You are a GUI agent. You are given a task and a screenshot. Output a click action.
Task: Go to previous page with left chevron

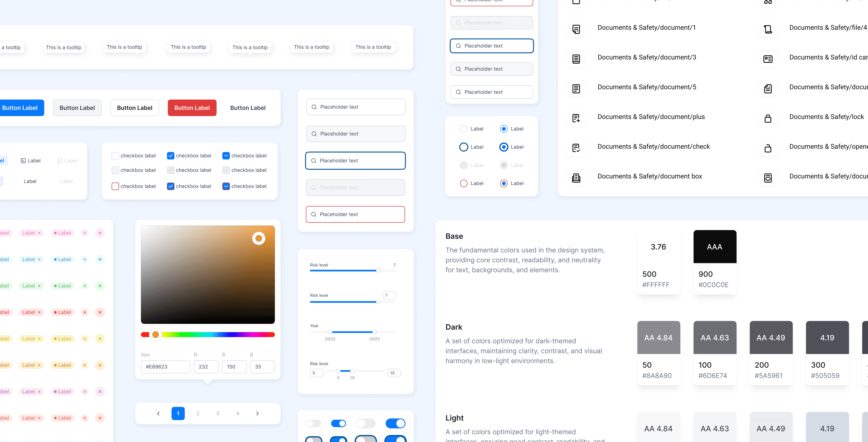pos(158,413)
